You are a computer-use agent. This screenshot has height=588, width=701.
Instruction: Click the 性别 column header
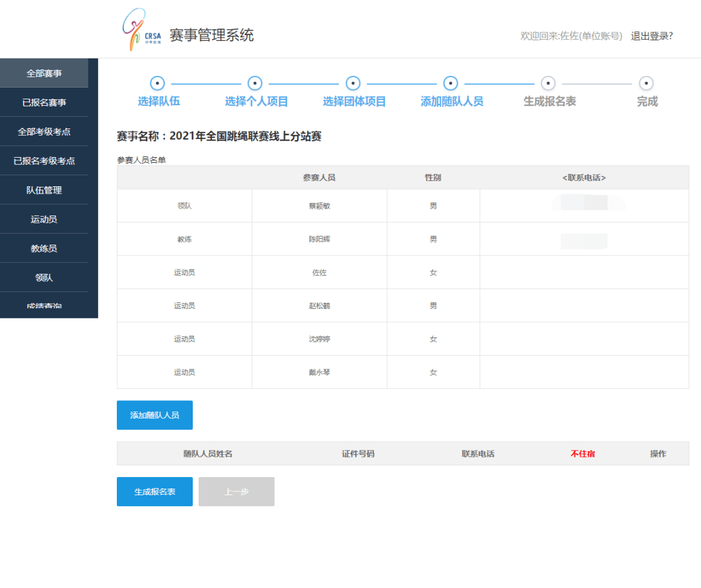tap(433, 178)
